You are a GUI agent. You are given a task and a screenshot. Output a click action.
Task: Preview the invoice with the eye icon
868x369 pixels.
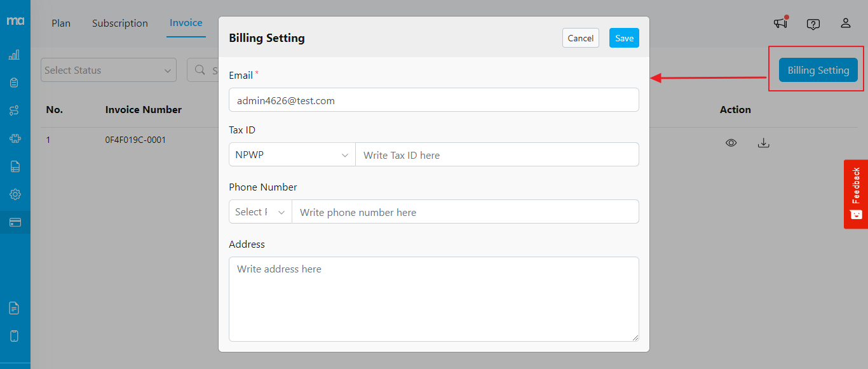click(x=731, y=142)
